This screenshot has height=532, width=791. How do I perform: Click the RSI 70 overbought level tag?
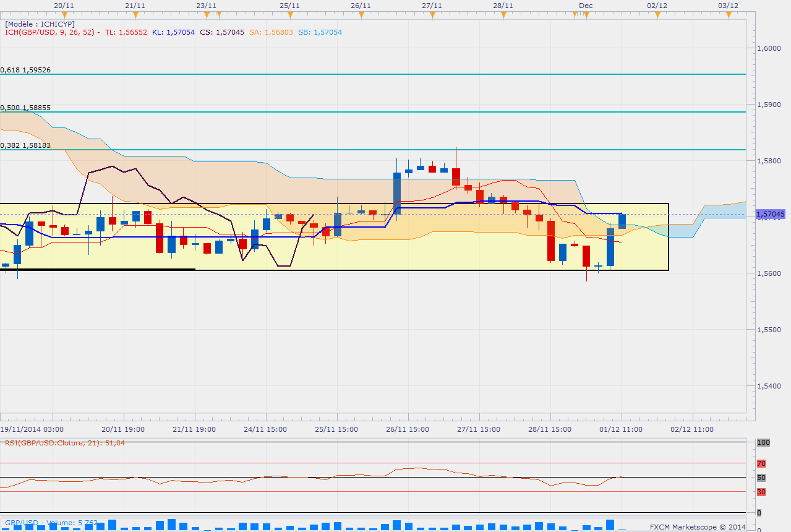761,463
